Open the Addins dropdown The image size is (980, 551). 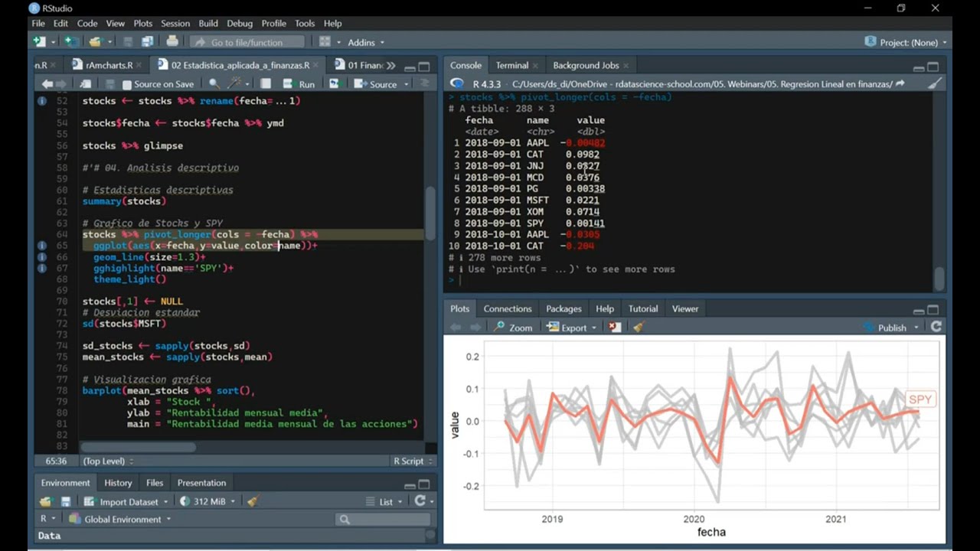click(366, 42)
